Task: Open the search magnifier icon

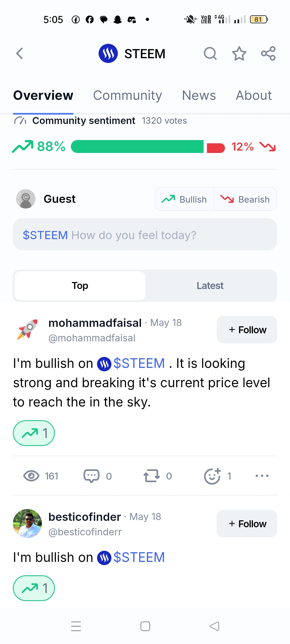Action: [x=210, y=53]
